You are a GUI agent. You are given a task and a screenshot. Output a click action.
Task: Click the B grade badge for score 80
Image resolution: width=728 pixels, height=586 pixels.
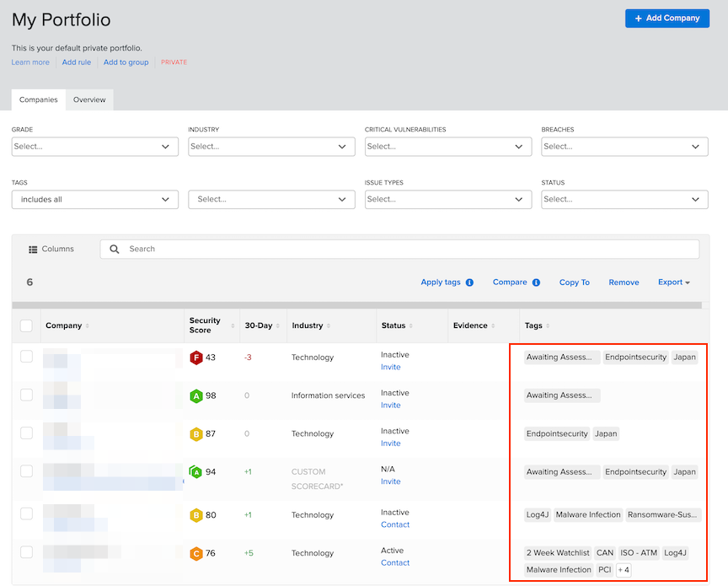[196, 515]
